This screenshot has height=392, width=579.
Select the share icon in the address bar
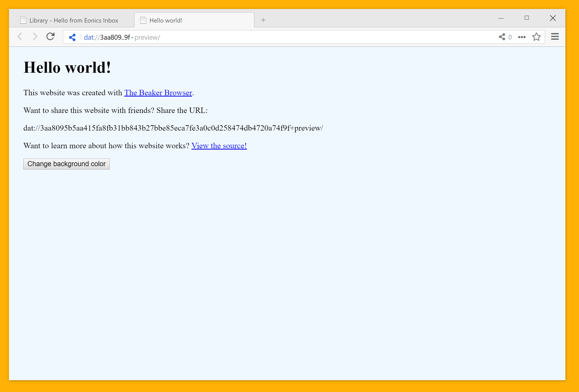[x=72, y=37]
